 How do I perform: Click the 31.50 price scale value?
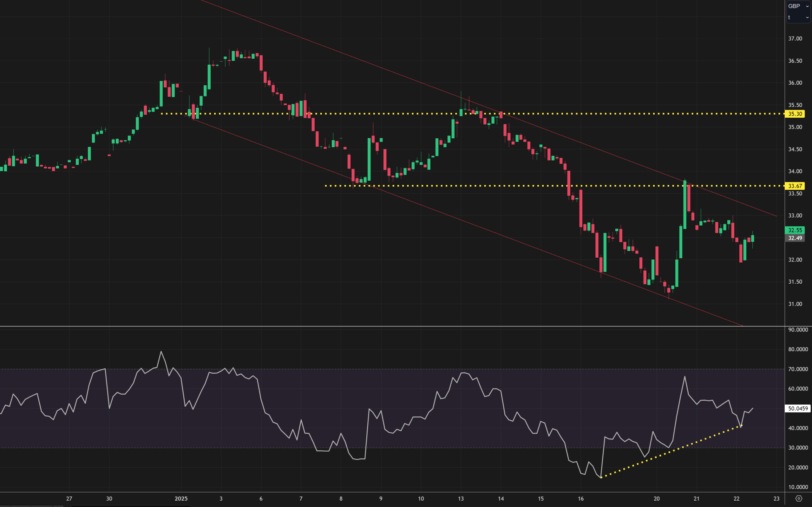tap(795, 282)
